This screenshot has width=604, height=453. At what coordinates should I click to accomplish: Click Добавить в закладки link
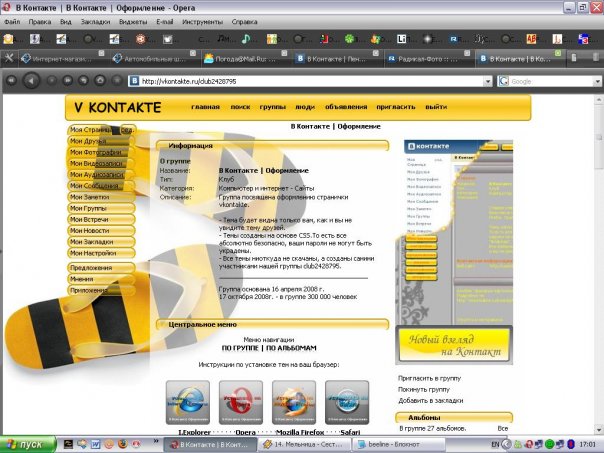click(431, 401)
